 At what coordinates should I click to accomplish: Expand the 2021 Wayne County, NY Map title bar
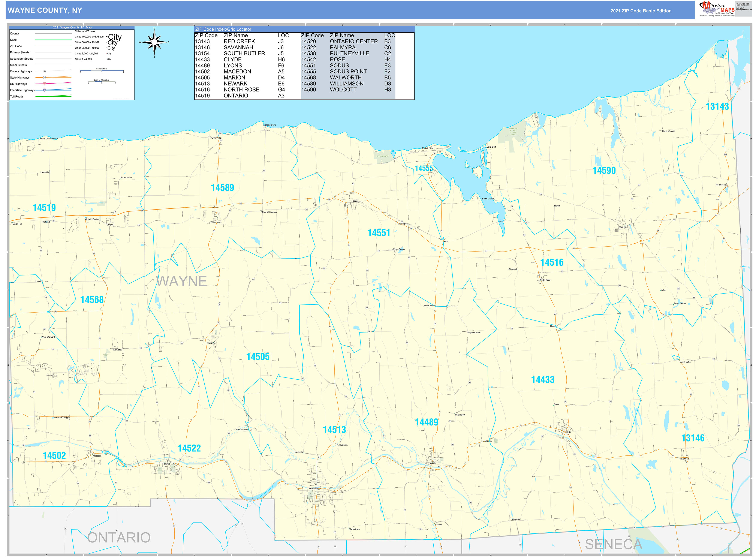73,28
